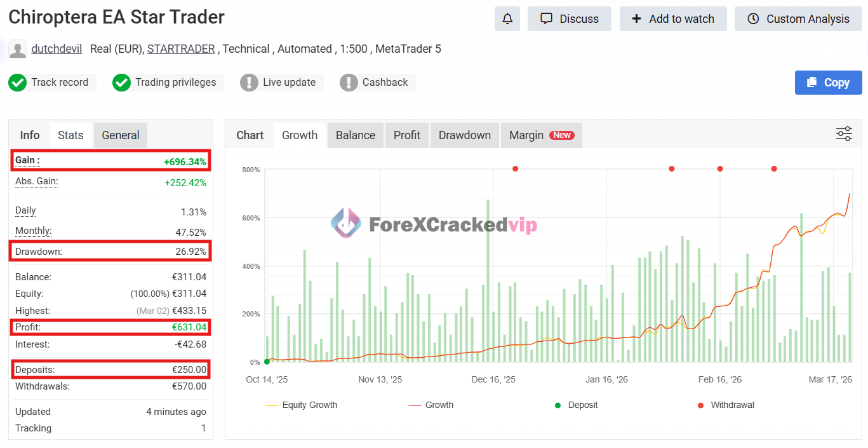Toggle Equity Growth legend series
The height and width of the screenshot is (448, 868).
click(x=302, y=405)
